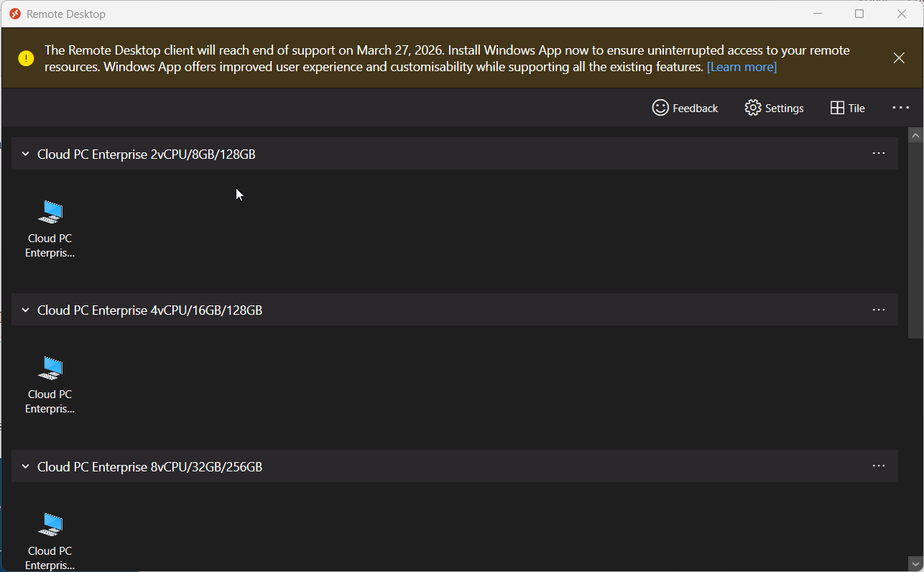
Task: Open the 2vCPU/8GB Cloud PC icon
Action: [x=50, y=213]
